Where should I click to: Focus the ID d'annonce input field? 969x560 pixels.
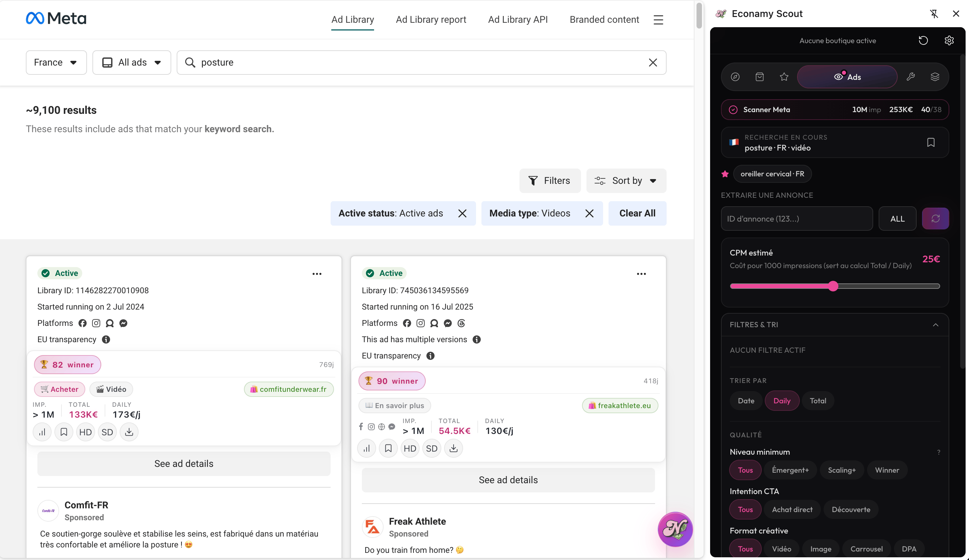797,219
